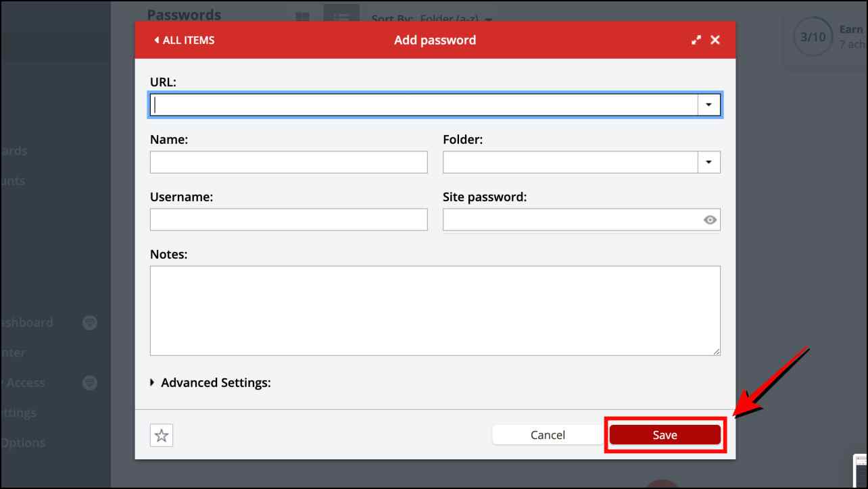Open Options item in the left sidebar

click(x=23, y=443)
